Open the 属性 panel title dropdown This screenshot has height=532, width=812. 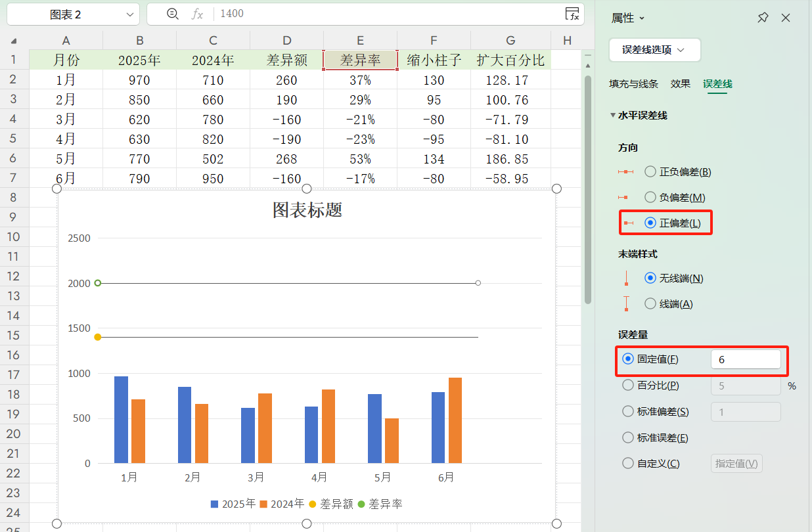click(626, 18)
